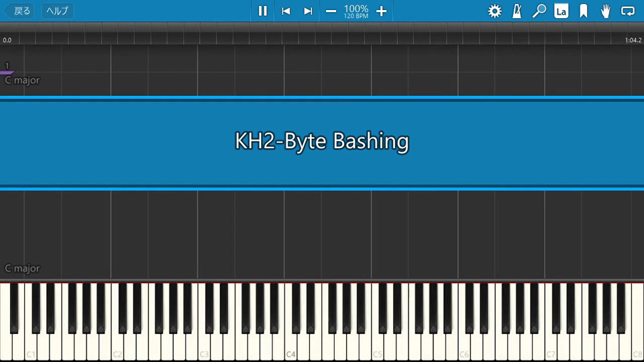Play the C2 piano key

coord(117,347)
